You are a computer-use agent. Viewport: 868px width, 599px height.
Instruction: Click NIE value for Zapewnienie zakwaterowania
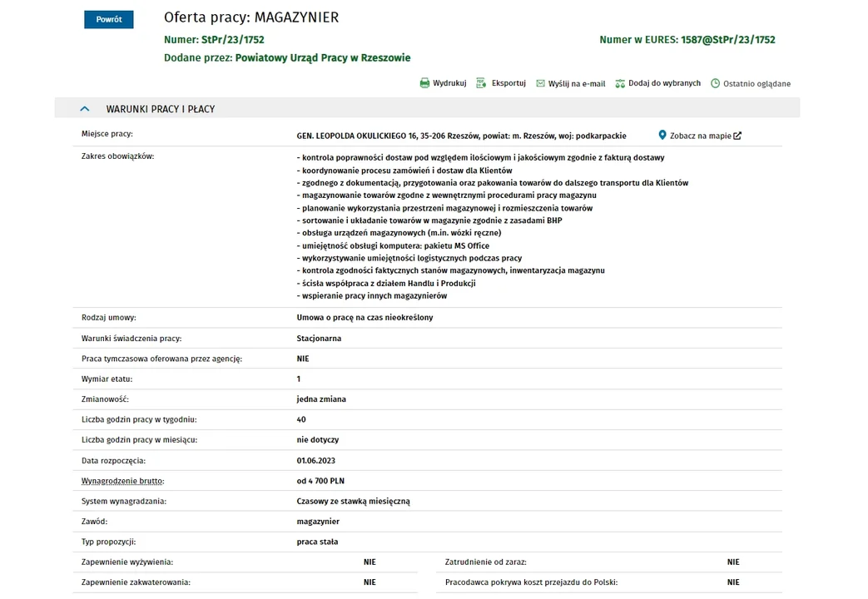pyautogui.click(x=370, y=582)
